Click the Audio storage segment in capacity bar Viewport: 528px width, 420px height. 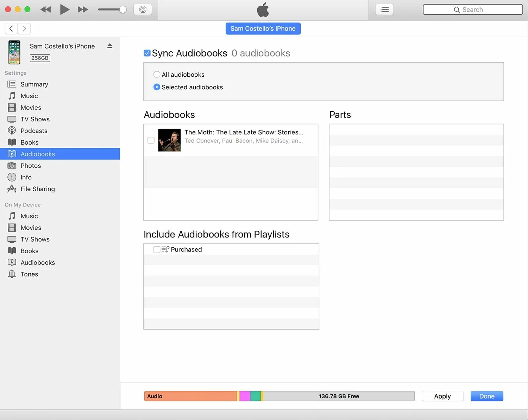pos(190,396)
